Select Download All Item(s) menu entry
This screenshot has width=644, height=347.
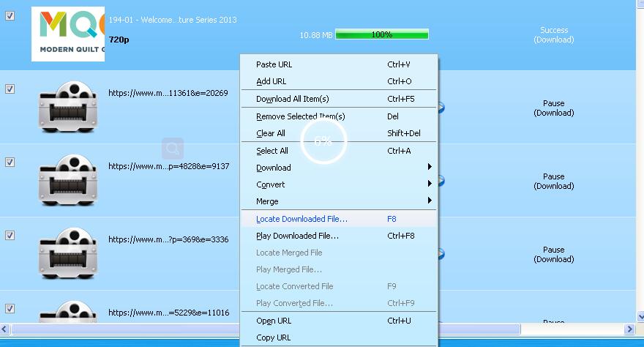339,99
